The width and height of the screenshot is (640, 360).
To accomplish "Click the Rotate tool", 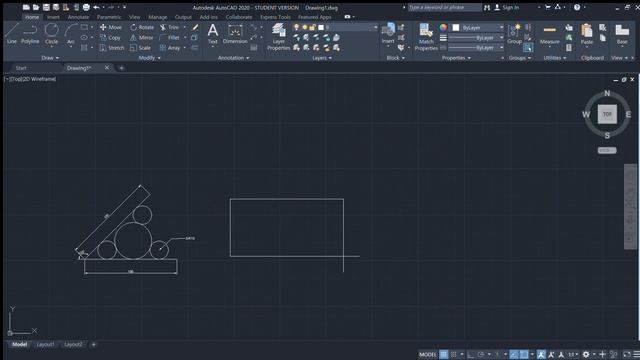I will [x=142, y=27].
